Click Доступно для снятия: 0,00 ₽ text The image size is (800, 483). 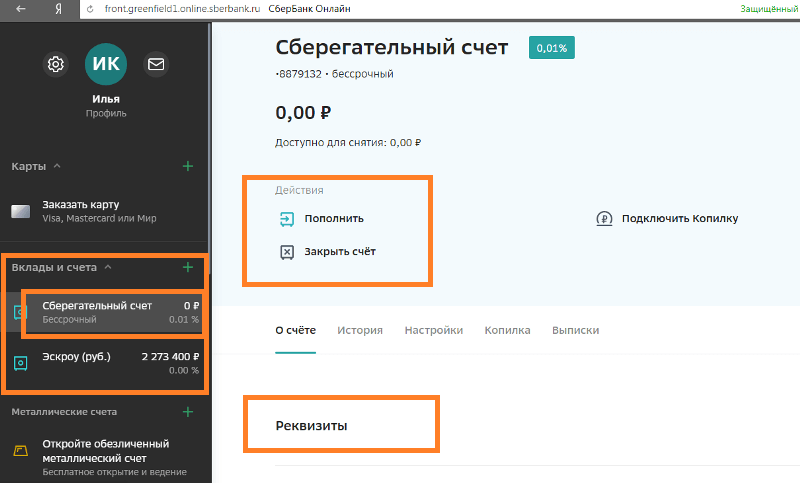click(x=348, y=143)
